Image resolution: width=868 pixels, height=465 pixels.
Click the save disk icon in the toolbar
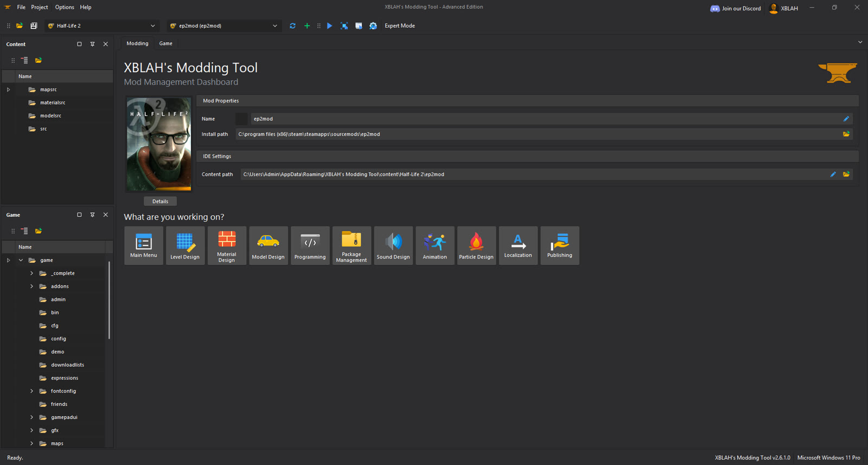tap(34, 25)
